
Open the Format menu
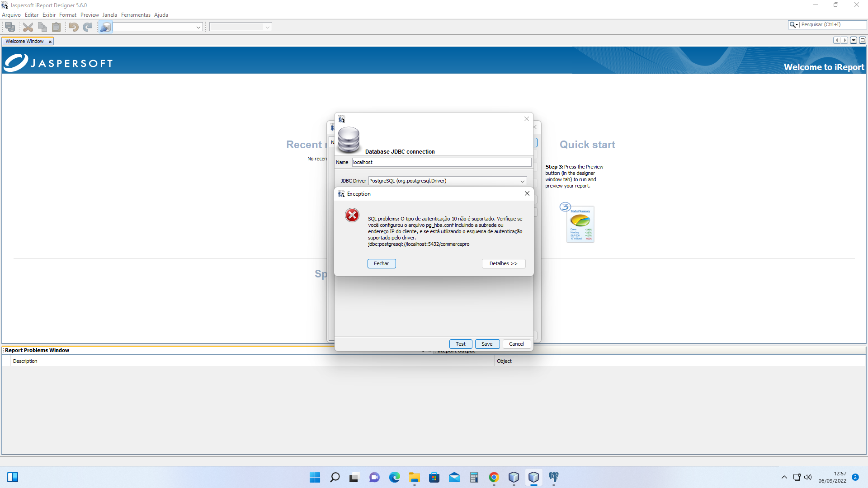coord(68,15)
